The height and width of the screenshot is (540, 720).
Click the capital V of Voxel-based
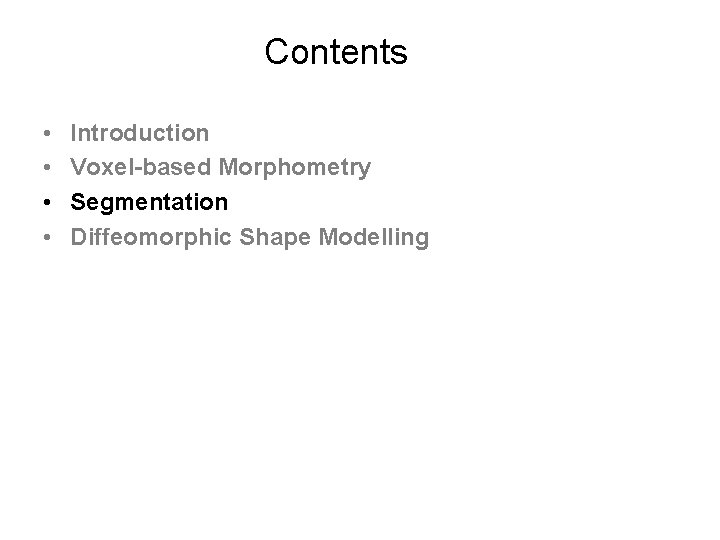(78, 167)
